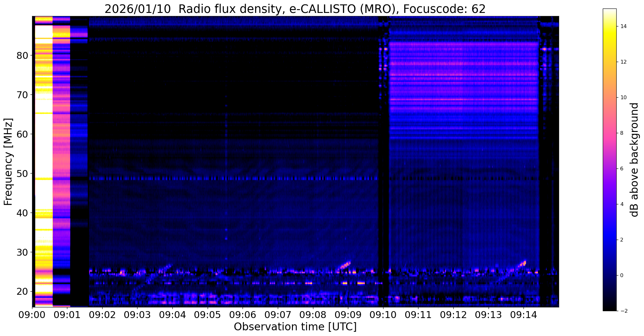
Task: Click the 09:01 time tick label
Action: point(67,314)
